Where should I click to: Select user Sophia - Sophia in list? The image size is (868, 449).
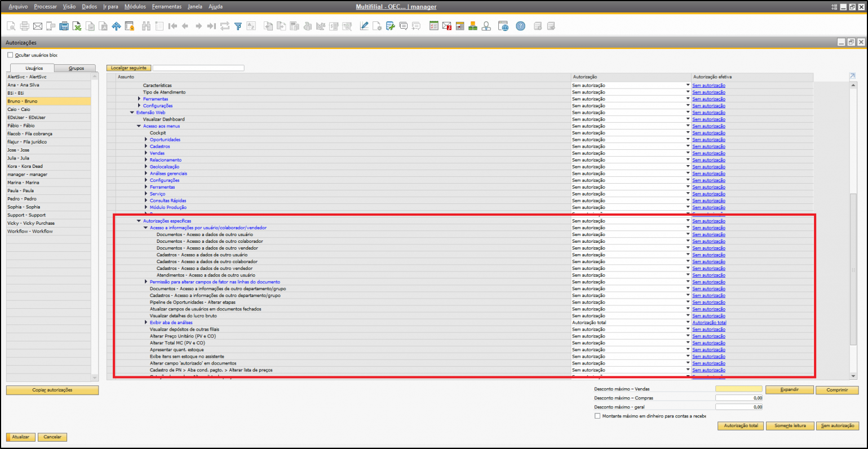pos(48,207)
